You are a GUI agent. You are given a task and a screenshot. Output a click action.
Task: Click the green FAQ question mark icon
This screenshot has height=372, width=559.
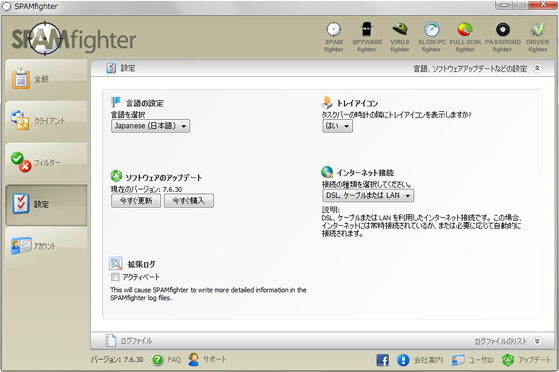tap(158, 360)
